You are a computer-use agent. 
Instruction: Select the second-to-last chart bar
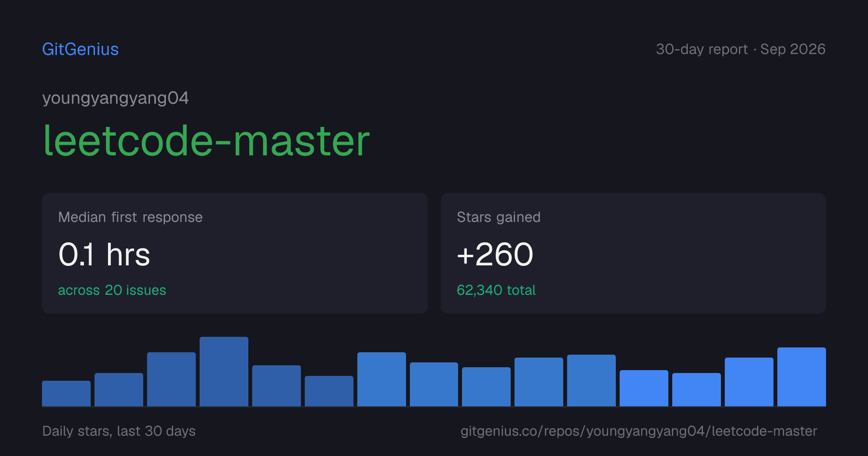point(749,382)
